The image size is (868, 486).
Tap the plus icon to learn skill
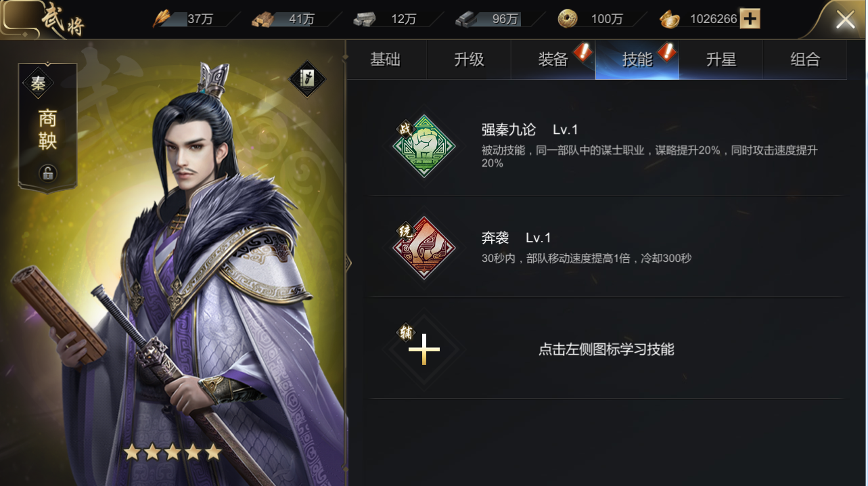point(424,349)
